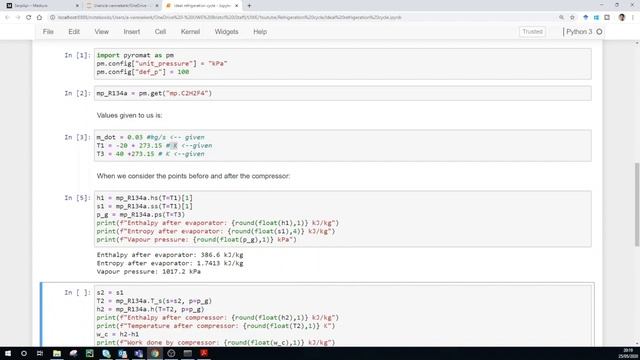Screen dimensions: 640x360
Task: Reload the current page
Action: (29, 18)
